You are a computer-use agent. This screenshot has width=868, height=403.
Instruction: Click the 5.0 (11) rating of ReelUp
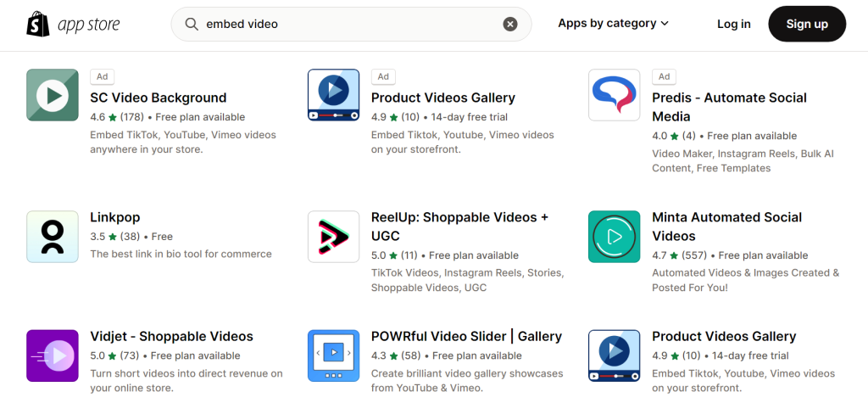[x=394, y=255]
